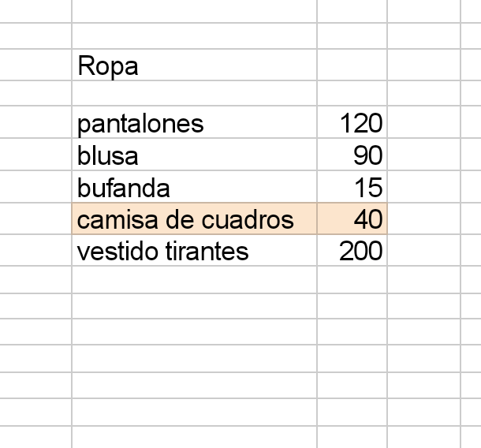Select the empty cell left of pantalones
This screenshot has height=448, width=481.
tap(35, 124)
